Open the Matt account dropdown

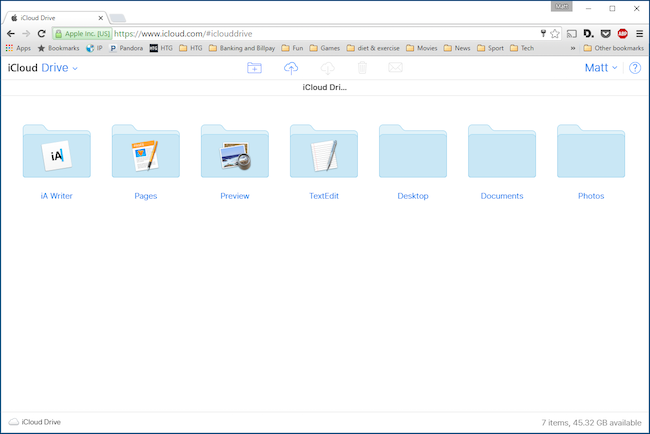click(x=601, y=68)
